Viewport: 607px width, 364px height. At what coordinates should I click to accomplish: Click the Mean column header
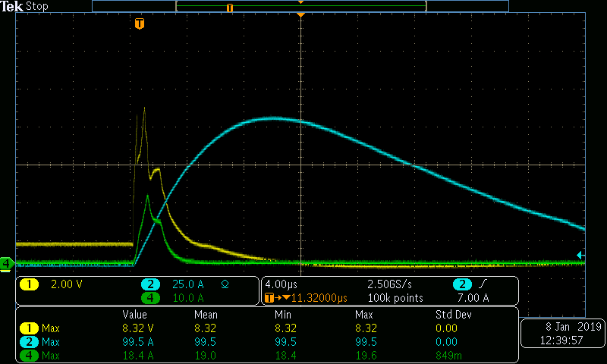click(x=206, y=315)
